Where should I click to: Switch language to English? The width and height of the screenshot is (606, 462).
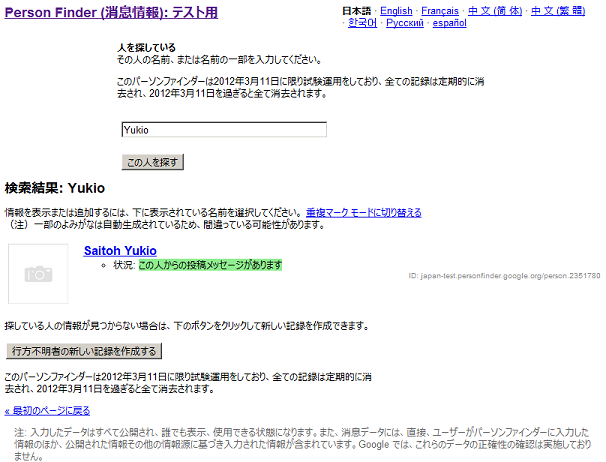[x=395, y=11]
